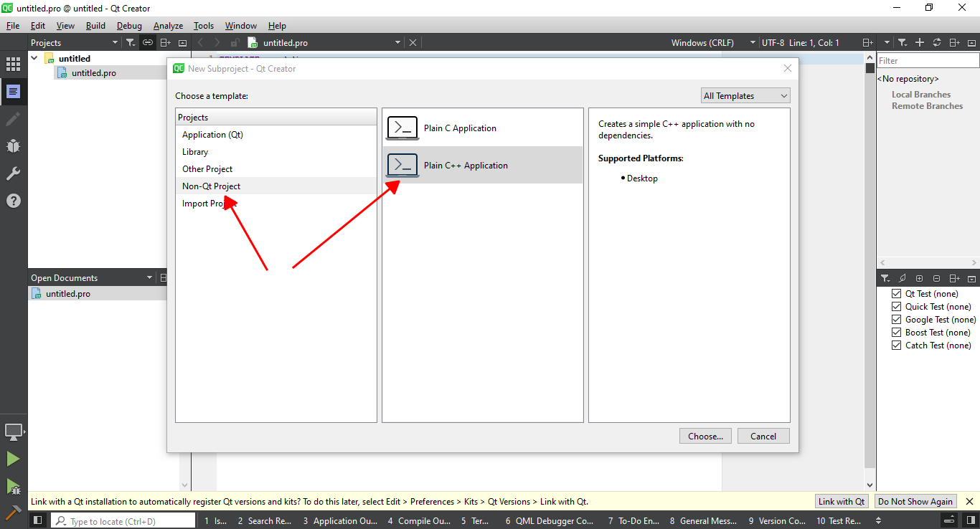Click the Link with Qt button
980x529 pixels.
coord(842,502)
